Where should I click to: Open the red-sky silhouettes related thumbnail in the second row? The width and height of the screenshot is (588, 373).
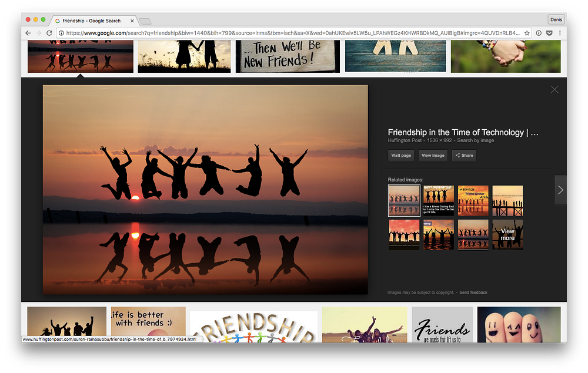tap(404, 234)
